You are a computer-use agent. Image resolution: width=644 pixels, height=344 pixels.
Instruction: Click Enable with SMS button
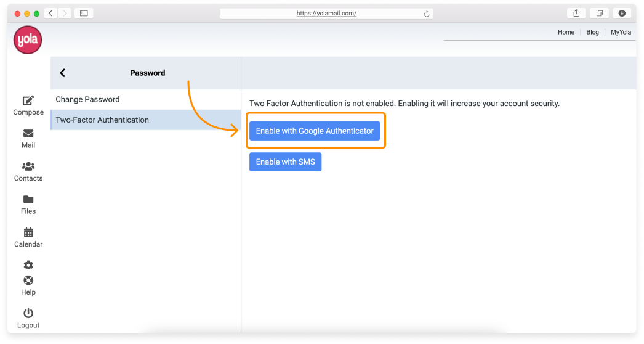click(x=285, y=162)
